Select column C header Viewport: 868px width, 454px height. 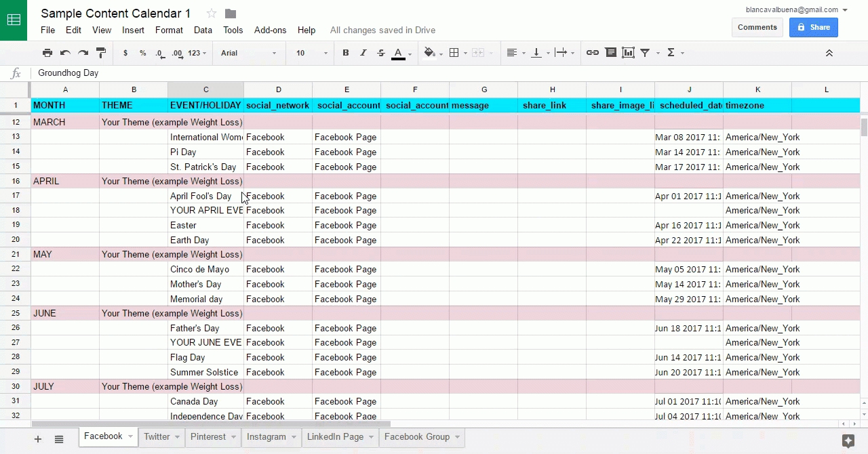pyautogui.click(x=205, y=89)
